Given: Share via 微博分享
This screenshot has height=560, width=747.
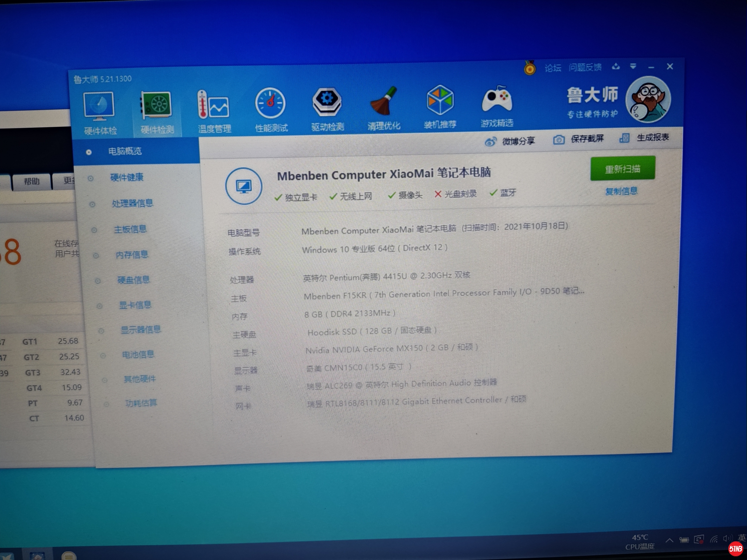Looking at the screenshot, I should pos(509,141).
